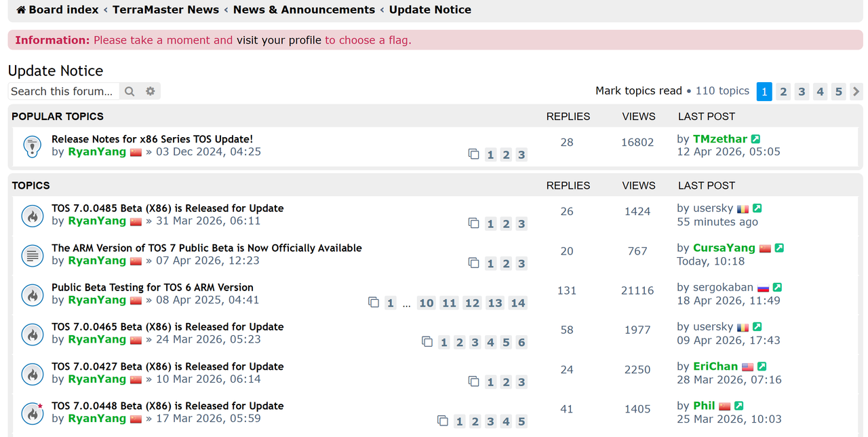The height and width of the screenshot is (437, 868).
Task: Click topic status icon for Release Notes topic
Action: 32,146
